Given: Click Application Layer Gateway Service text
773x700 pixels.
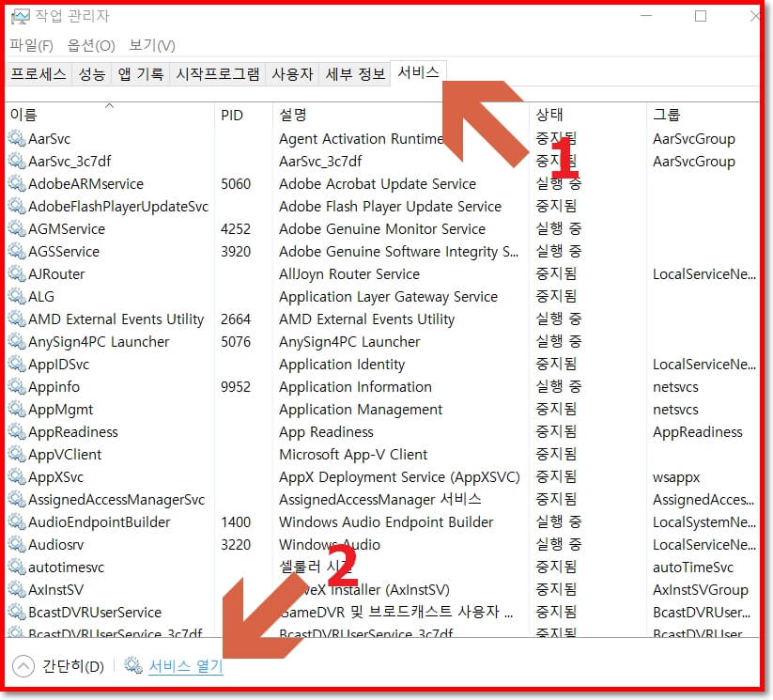Looking at the screenshot, I should tap(388, 297).
